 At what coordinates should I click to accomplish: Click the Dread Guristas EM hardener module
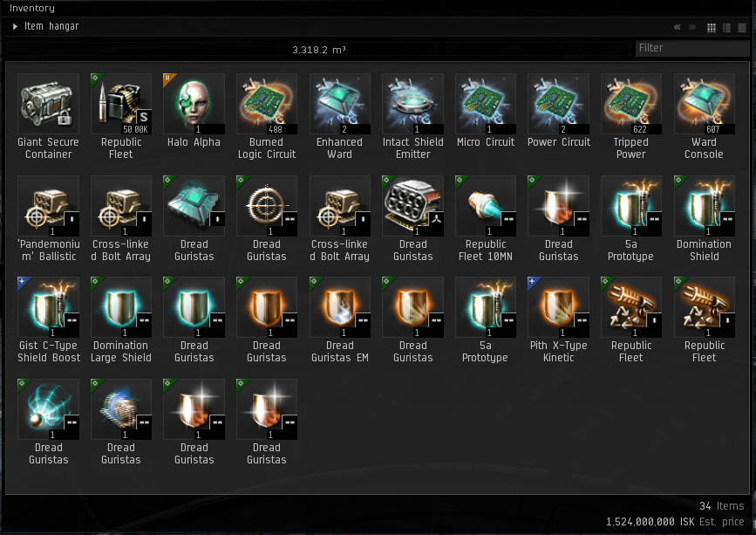pos(340,307)
